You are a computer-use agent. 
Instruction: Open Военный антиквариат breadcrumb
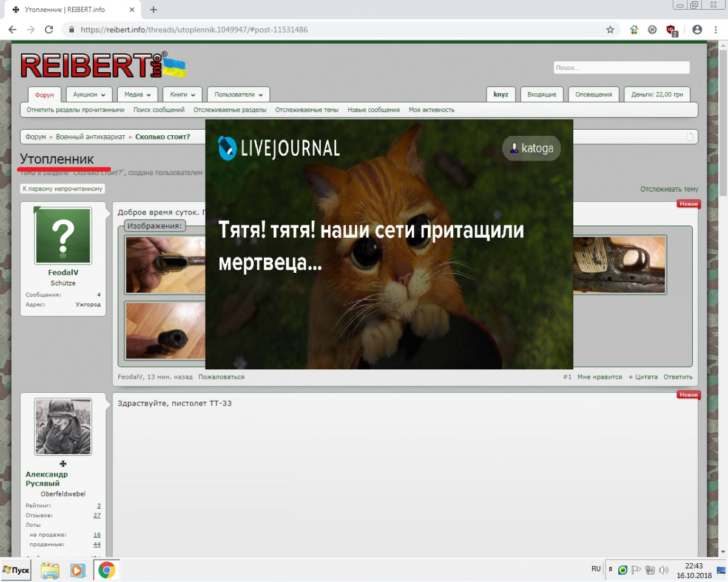[90, 136]
